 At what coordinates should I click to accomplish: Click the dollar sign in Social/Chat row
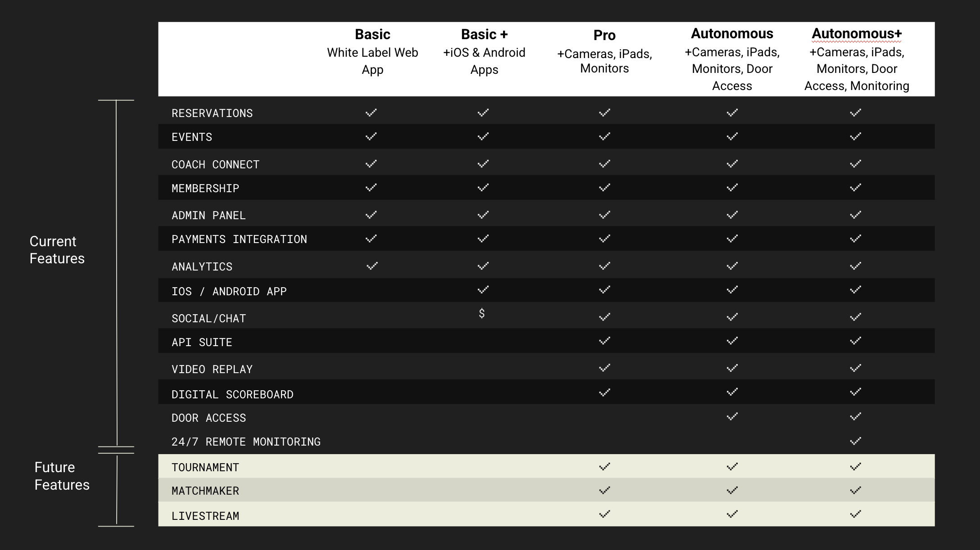click(482, 313)
